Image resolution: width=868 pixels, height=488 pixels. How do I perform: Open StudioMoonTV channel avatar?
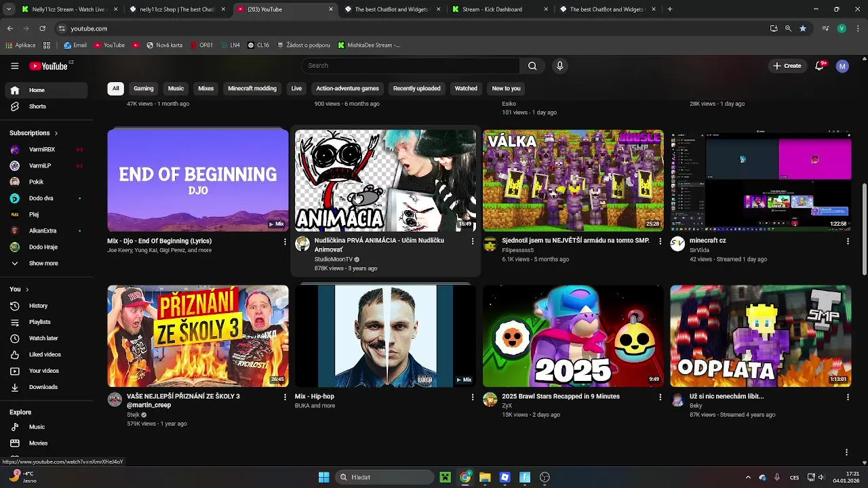(302, 244)
